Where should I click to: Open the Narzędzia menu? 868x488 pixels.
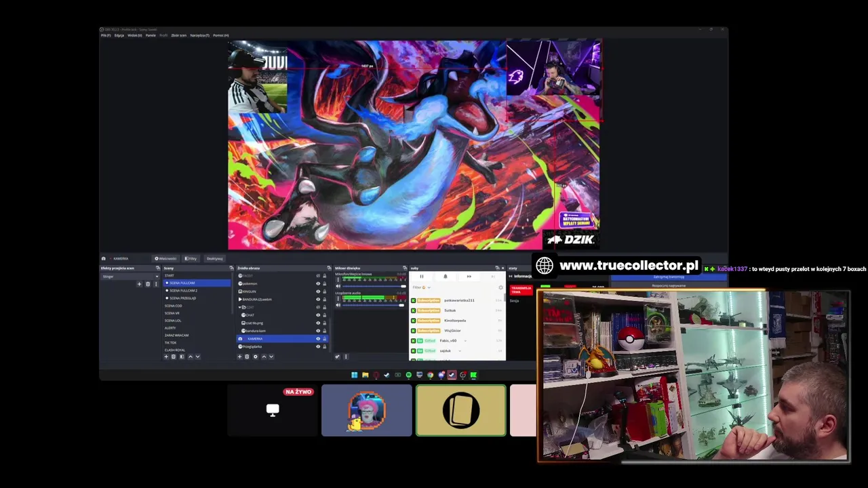(x=199, y=35)
